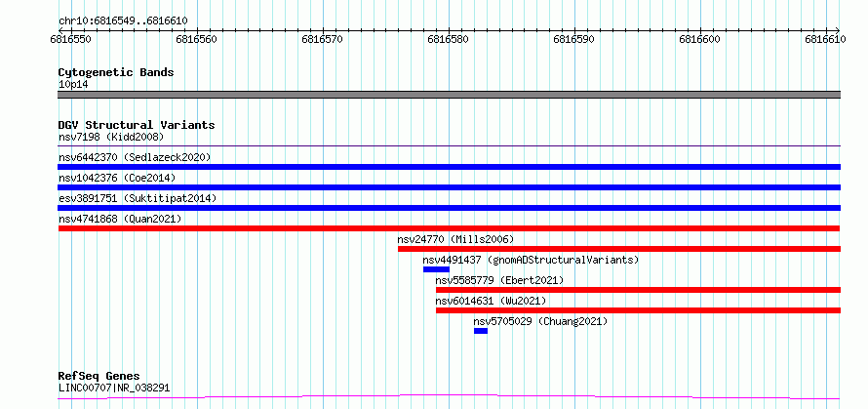868x409 pixels.
Task: Open variant nsv5705029 (Chuang2021) label
Action: point(540,321)
